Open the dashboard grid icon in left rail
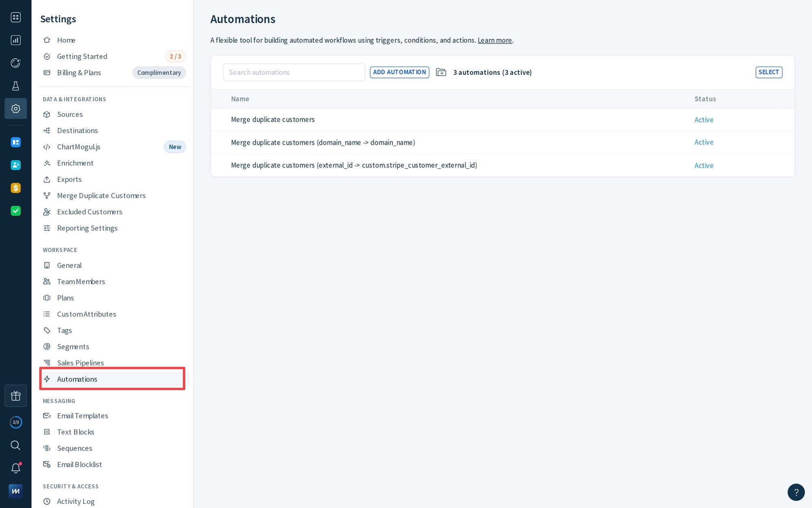This screenshot has height=508, width=812. [15, 17]
